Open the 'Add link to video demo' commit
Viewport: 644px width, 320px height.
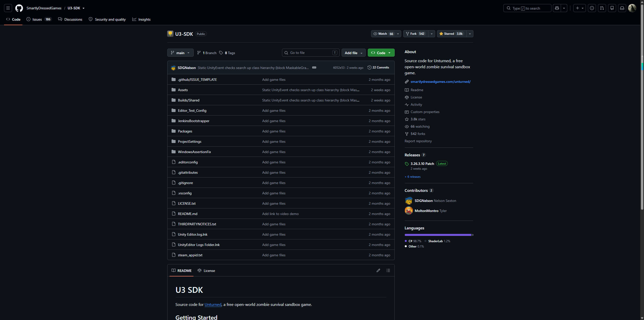[x=280, y=214]
